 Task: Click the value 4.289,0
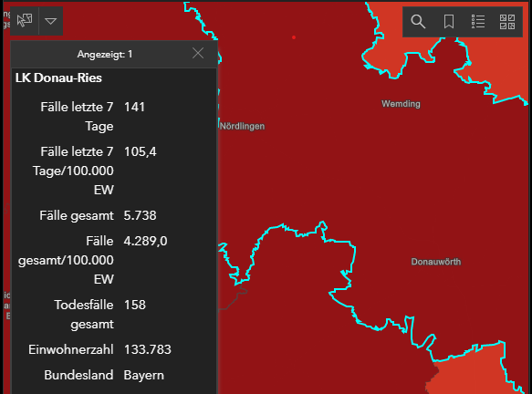coord(145,241)
